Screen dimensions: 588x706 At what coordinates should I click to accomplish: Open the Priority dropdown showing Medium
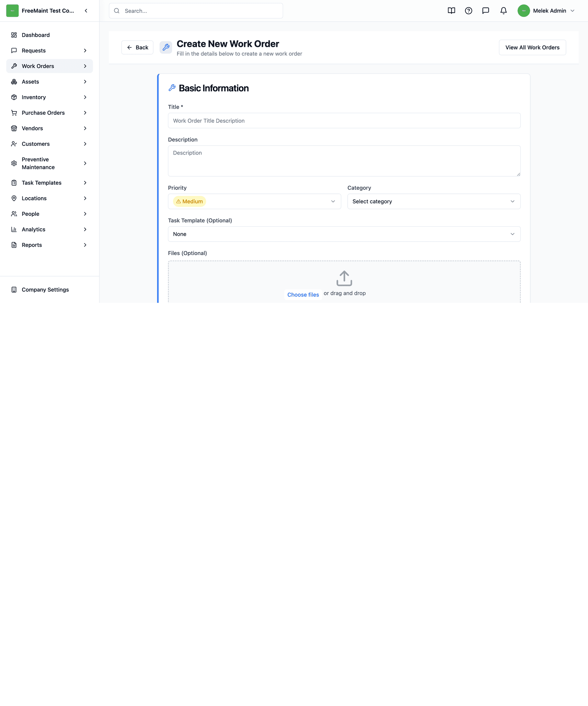point(254,201)
